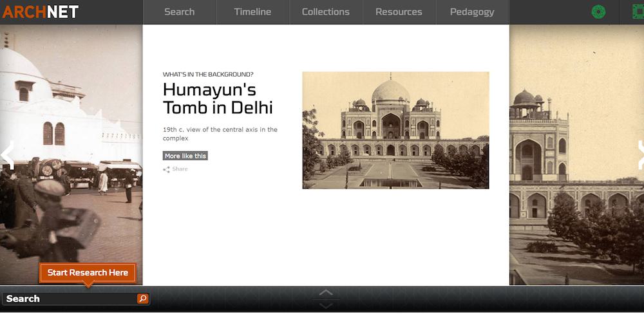Expand the bottom panel with up chevron
The image size is (644, 314).
click(327, 293)
